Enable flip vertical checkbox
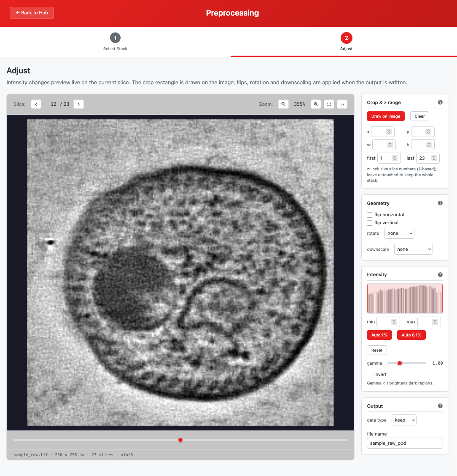This screenshot has width=457, height=476. (x=370, y=223)
